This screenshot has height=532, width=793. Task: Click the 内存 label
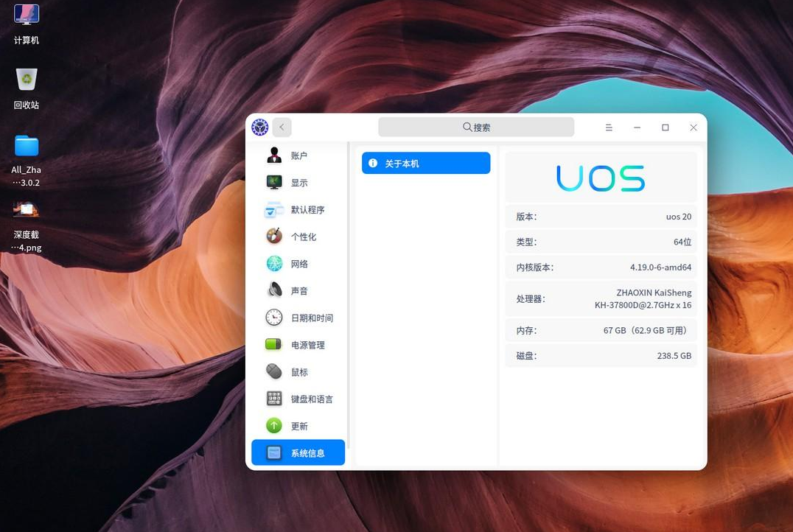pos(526,330)
